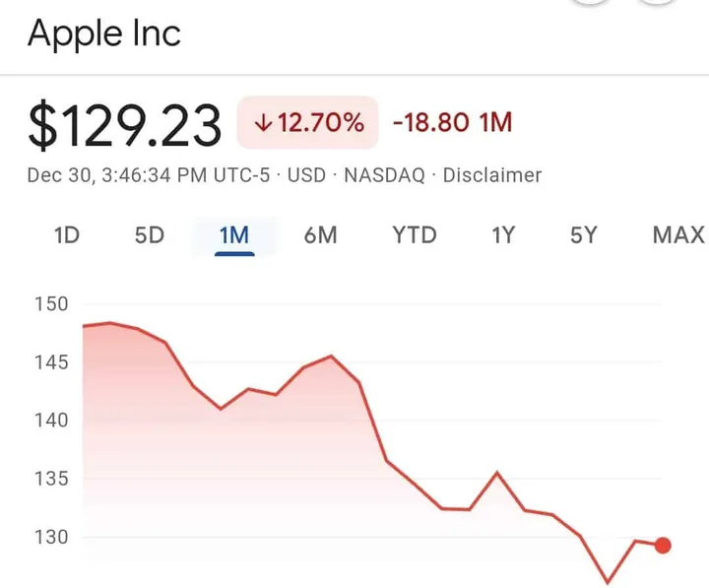Show the 6M price history
This screenshot has height=588, width=709.
point(320,235)
